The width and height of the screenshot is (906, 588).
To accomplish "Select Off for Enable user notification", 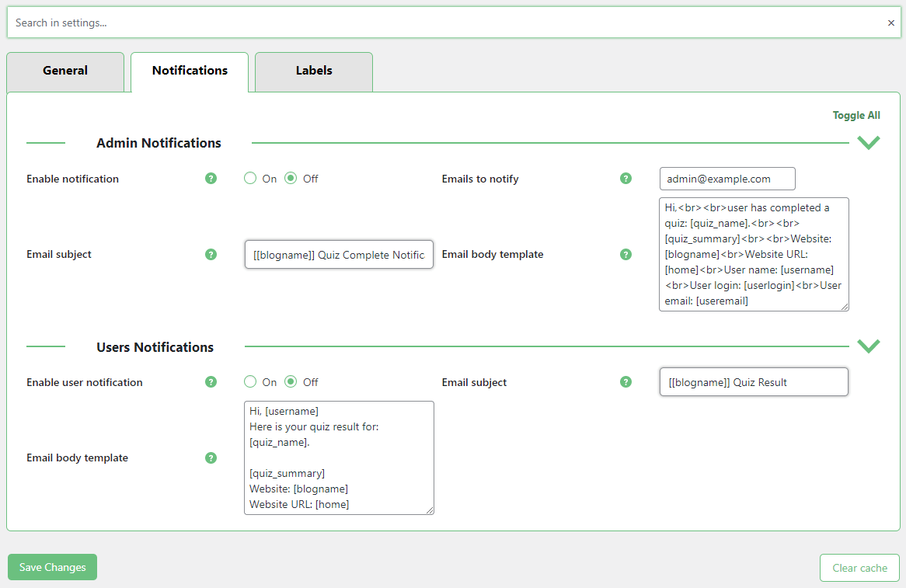I will [x=291, y=382].
